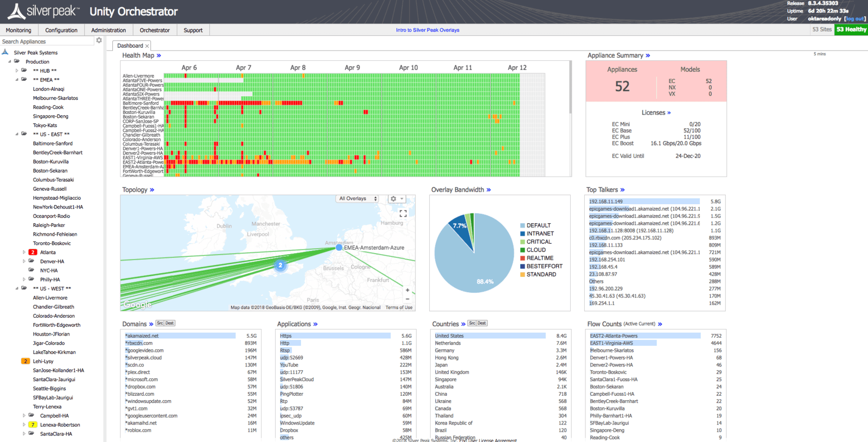
Task: Toggle fullscreen view on topology map
Action: [403, 213]
